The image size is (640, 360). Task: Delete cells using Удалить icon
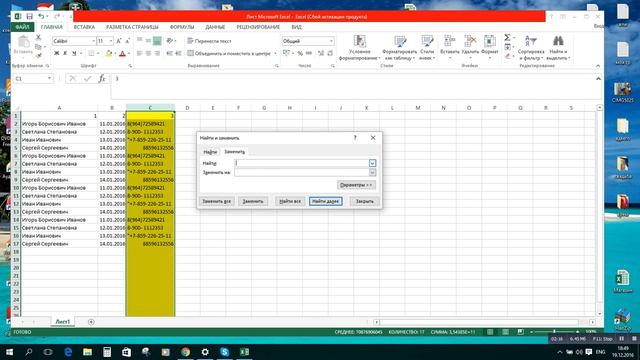pos(470,47)
